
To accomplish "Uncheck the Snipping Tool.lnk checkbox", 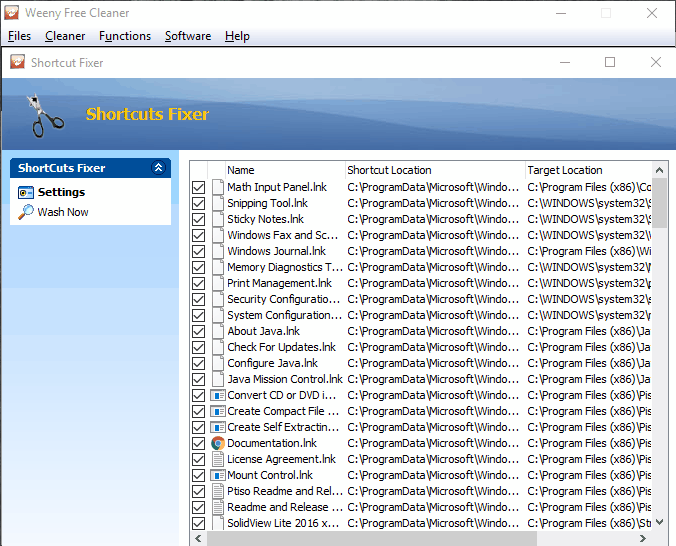I will click(198, 203).
